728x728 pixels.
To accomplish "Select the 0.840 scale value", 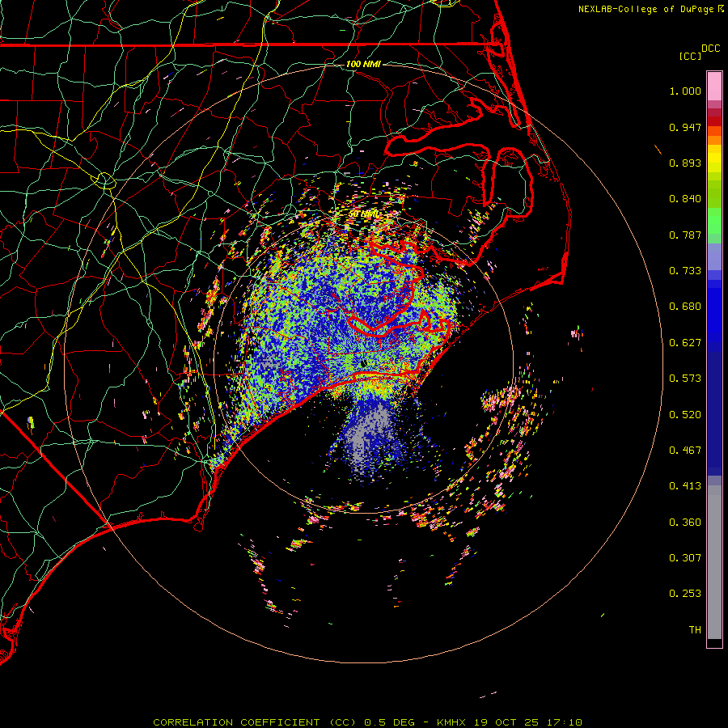I will (685, 199).
